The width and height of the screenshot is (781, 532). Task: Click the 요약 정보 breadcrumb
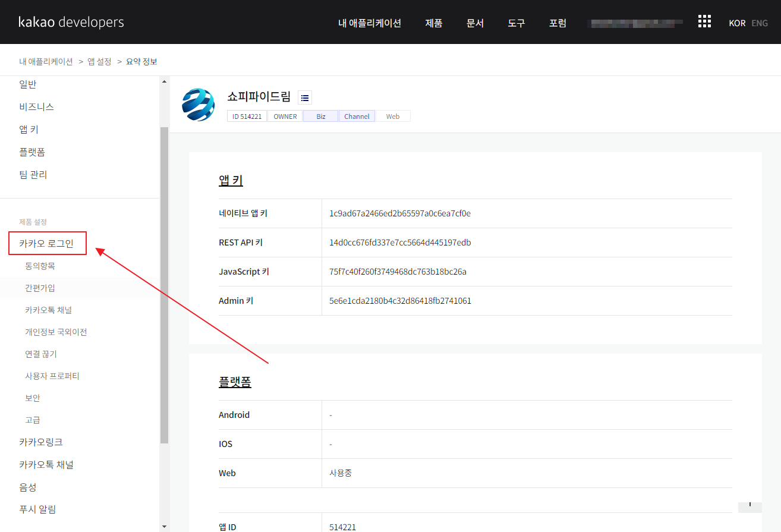coord(141,61)
